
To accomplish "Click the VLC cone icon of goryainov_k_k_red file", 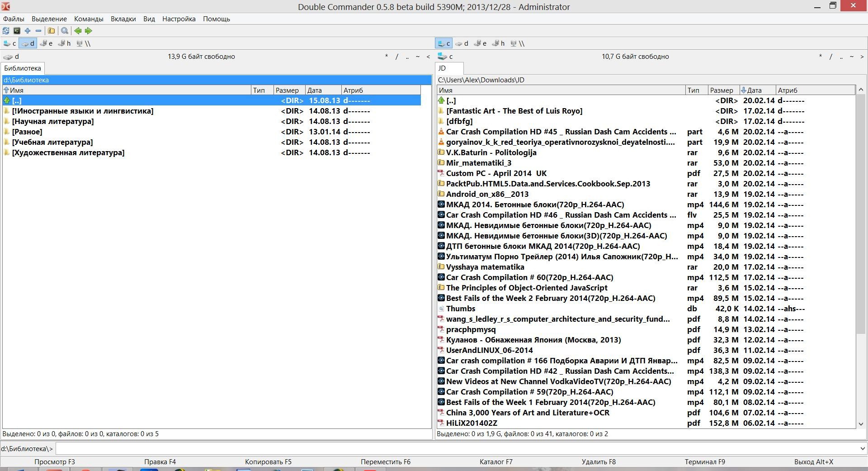I will pos(441,142).
